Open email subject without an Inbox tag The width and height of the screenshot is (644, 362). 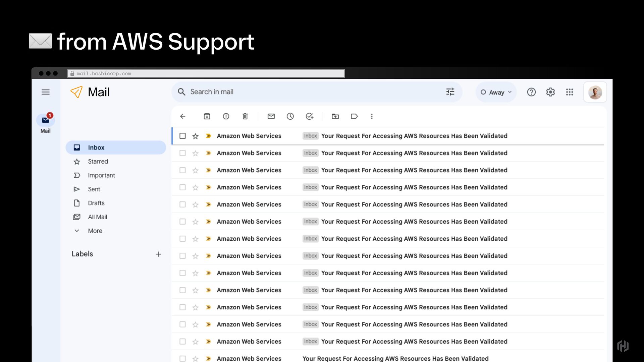click(x=395, y=358)
